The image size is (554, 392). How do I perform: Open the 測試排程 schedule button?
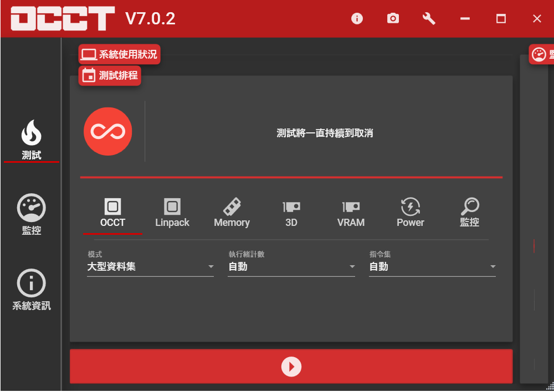[x=110, y=76]
